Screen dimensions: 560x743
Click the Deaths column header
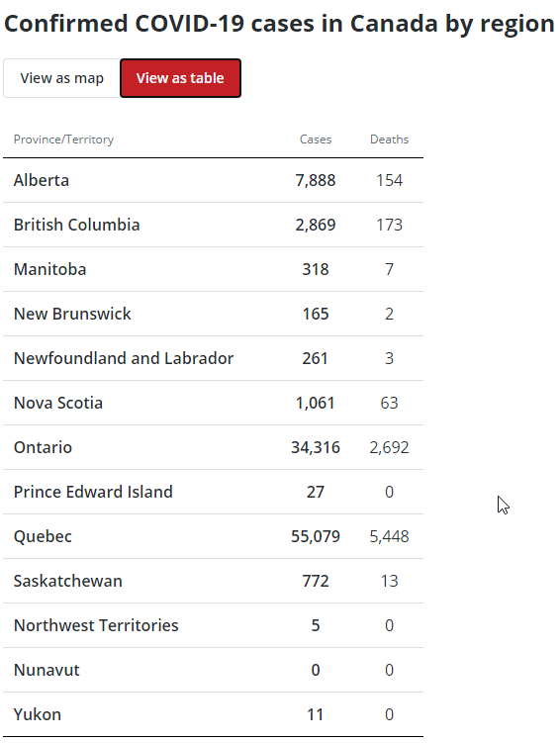click(390, 139)
